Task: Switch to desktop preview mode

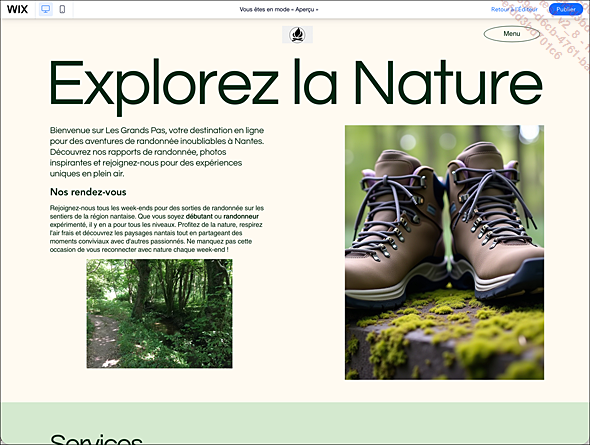Action: (46, 9)
